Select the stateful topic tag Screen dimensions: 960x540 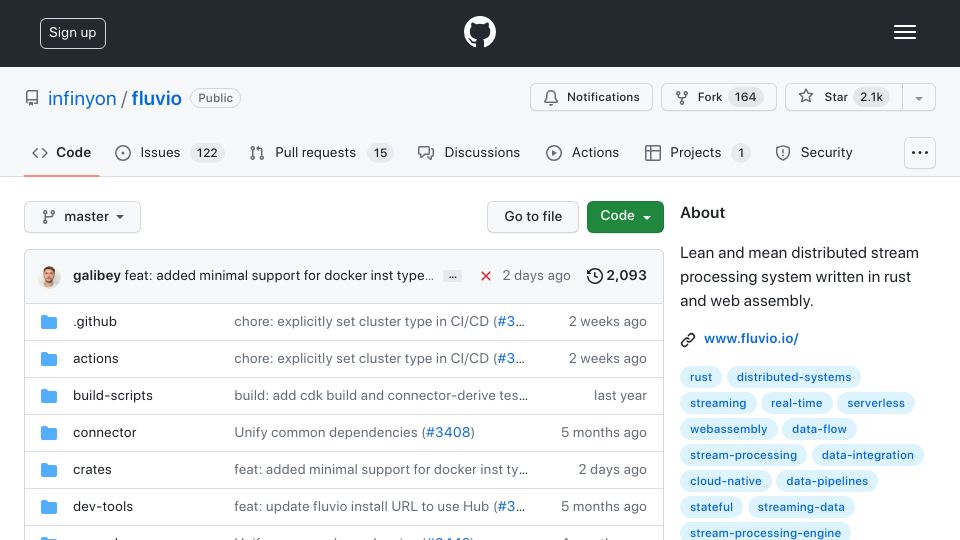[x=711, y=508]
